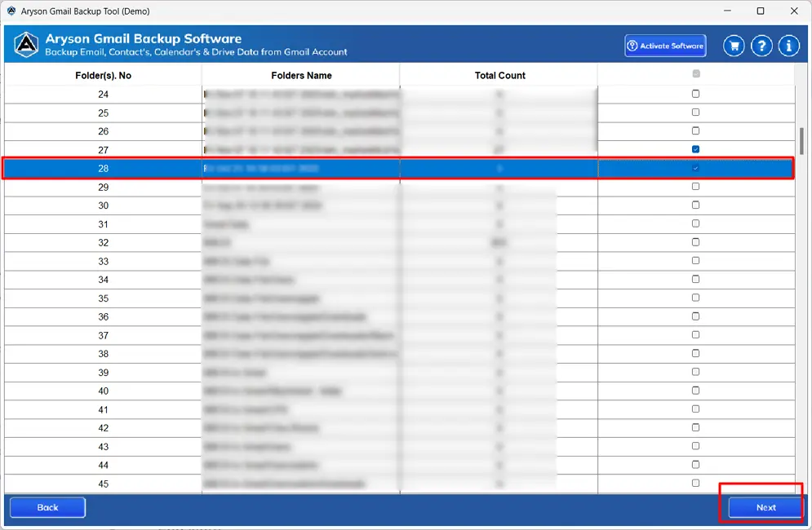
Task: Check the checkbox for folder 31
Action: pyautogui.click(x=695, y=223)
